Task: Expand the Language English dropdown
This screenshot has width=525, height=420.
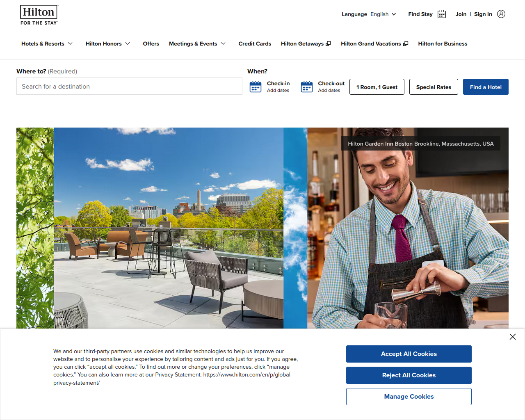Action: tap(369, 14)
